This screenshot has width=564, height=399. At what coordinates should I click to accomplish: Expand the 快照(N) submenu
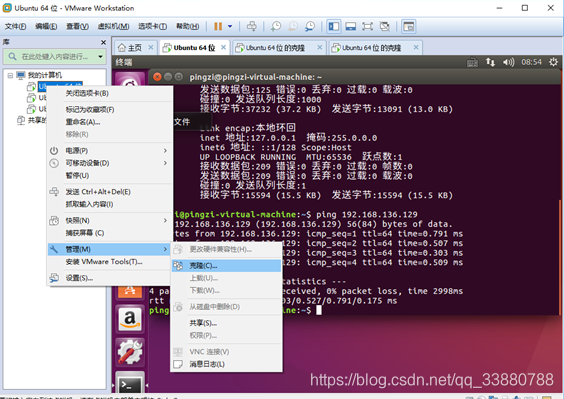click(x=110, y=220)
